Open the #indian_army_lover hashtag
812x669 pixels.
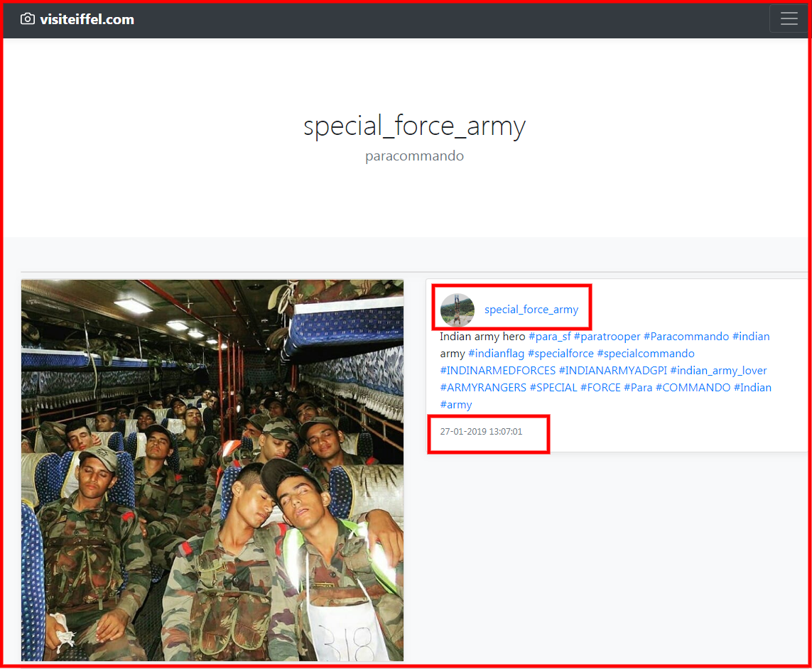(x=718, y=371)
